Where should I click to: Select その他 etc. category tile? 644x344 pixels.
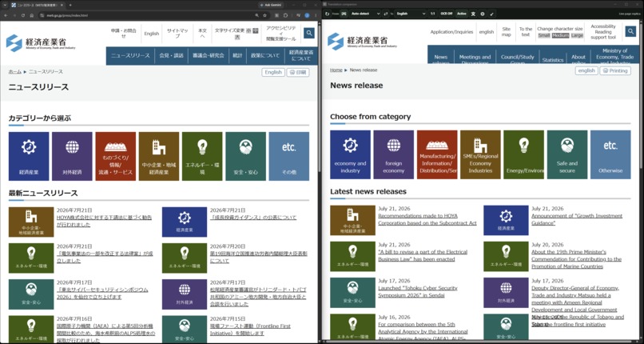tap(289, 156)
